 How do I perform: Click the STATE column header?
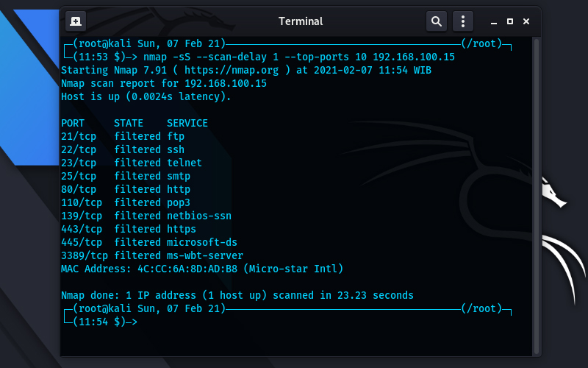pyautogui.click(x=129, y=123)
